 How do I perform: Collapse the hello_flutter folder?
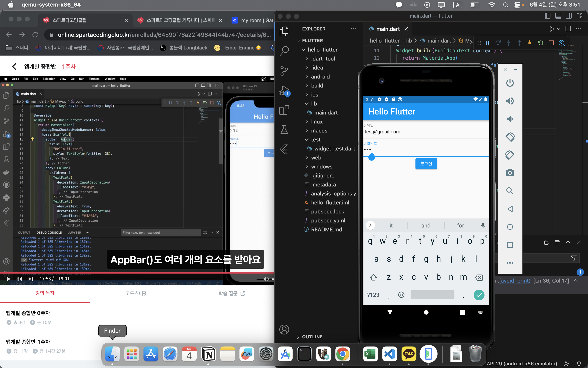[x=303, y=50]
